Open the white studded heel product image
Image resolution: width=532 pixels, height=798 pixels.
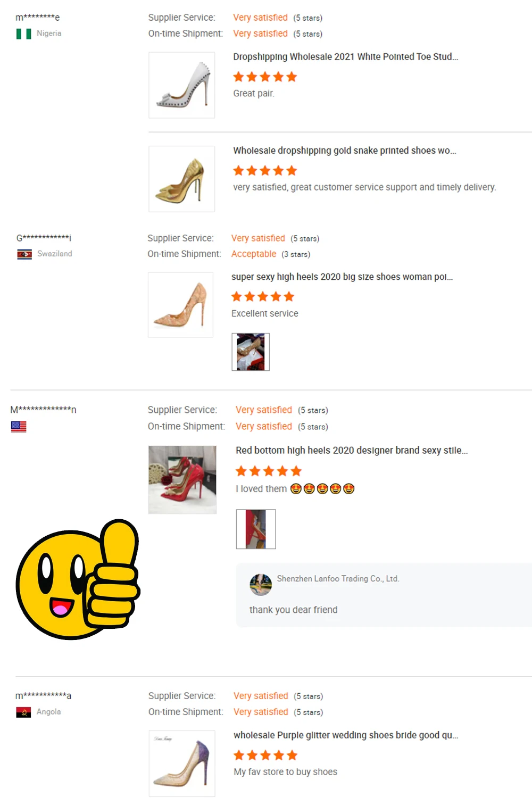click(x=182, y=85)
